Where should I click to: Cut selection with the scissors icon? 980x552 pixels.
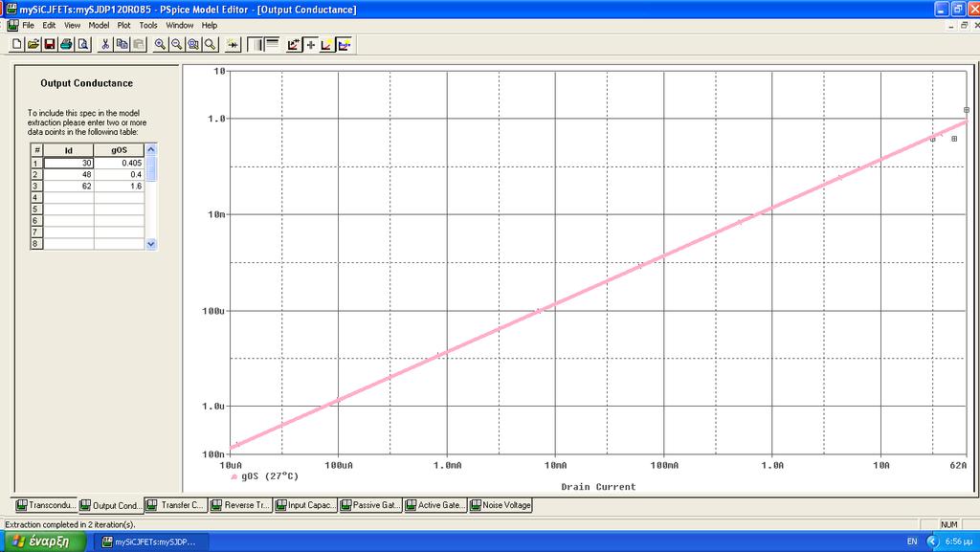point(105,44)
